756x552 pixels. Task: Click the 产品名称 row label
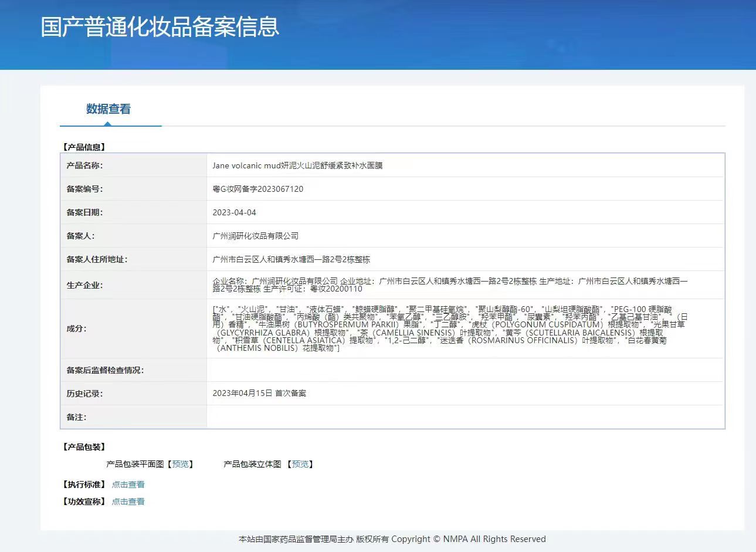pos(84,165)
